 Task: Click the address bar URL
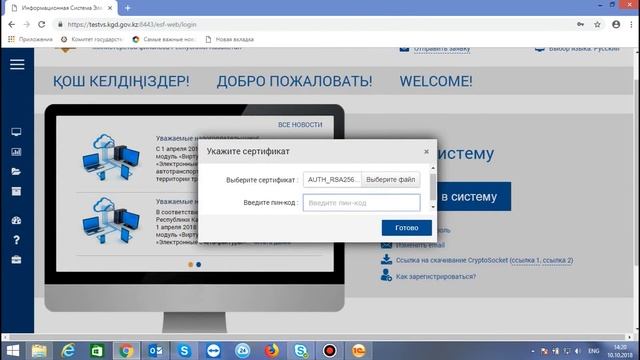[132, 24]
